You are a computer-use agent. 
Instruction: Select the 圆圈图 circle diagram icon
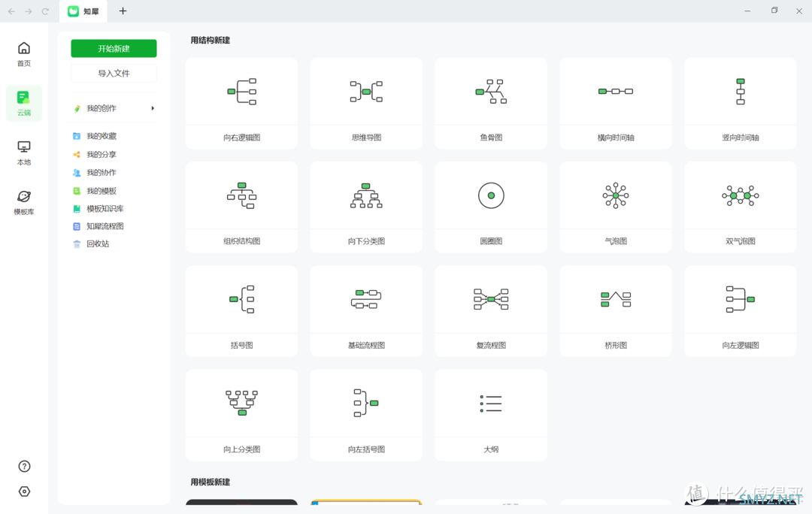click(491, 195)
